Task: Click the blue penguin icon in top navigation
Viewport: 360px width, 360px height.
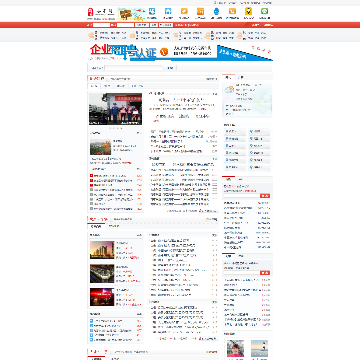Action: coord(216,11)
